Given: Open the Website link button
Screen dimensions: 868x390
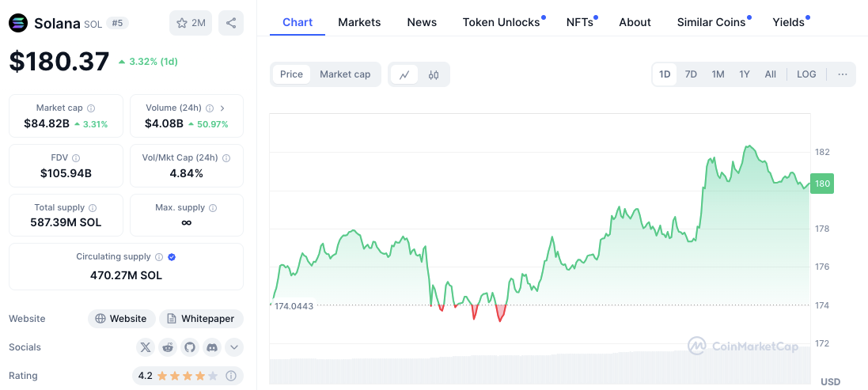Looking at the screenshot, I should pos(122,319).
